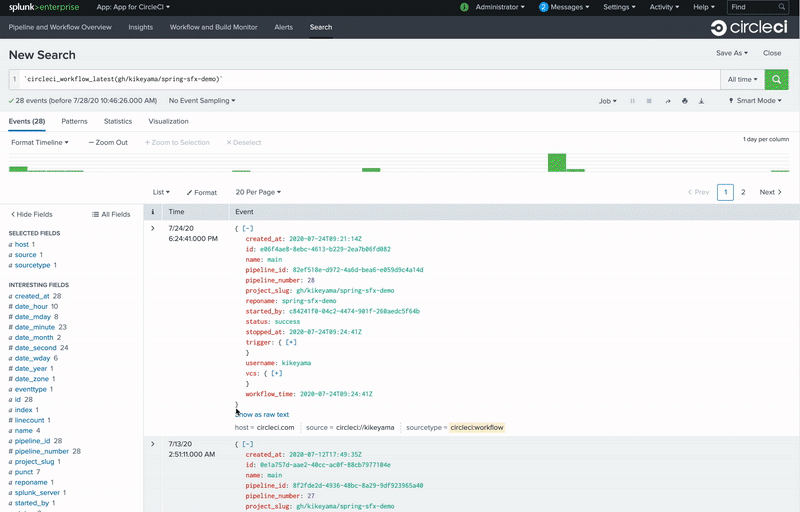
Task: Open the Save As dropdown
Action: coord(732,53)
